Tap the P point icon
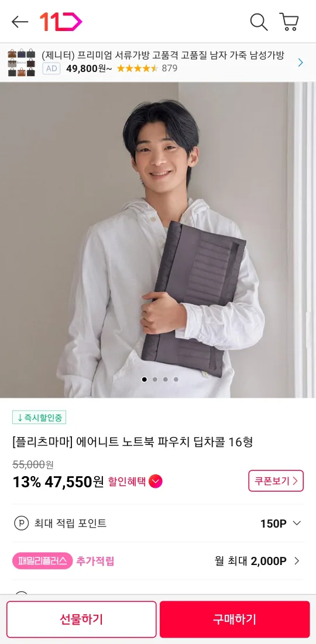 coord(22,524)
